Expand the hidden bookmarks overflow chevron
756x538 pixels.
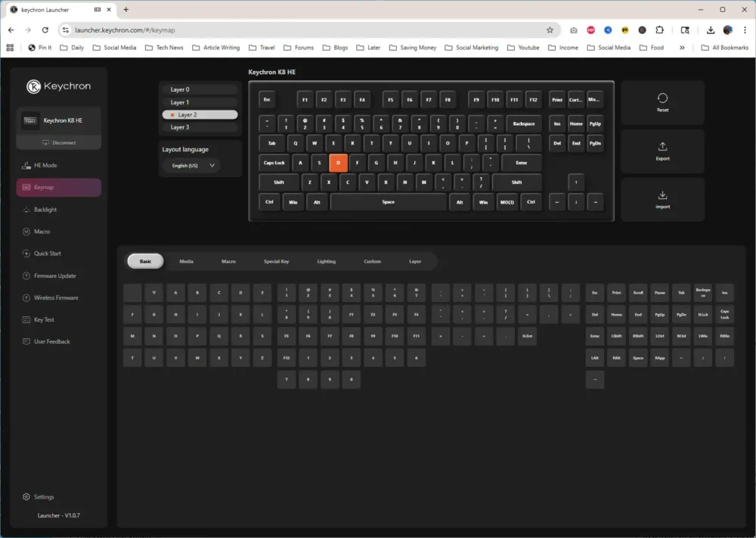(682, 47)
